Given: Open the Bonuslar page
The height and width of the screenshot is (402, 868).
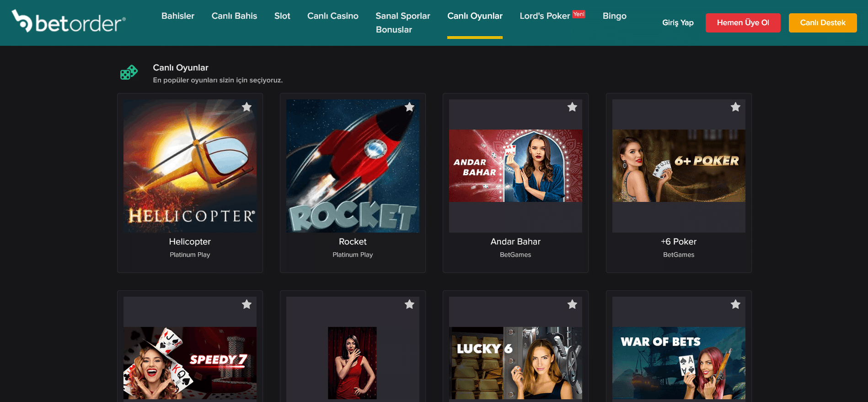Looking at the screenshot, I should click(x=394, y=30).
